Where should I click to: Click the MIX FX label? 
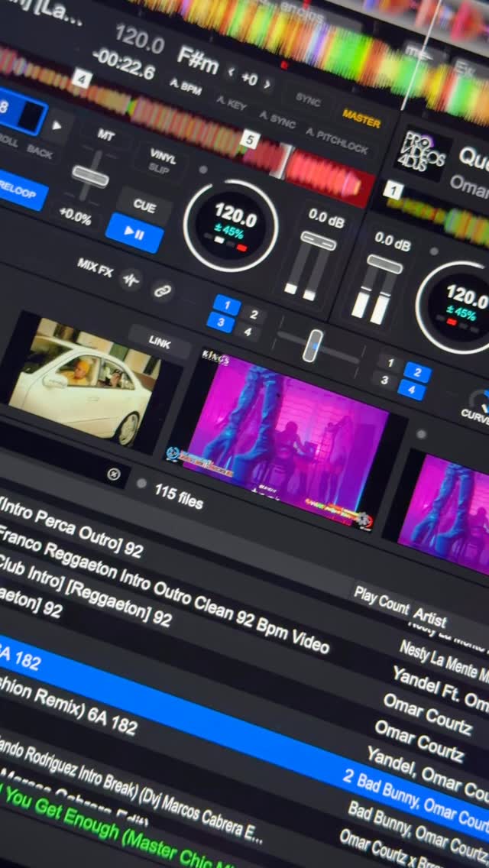point(96,267)
